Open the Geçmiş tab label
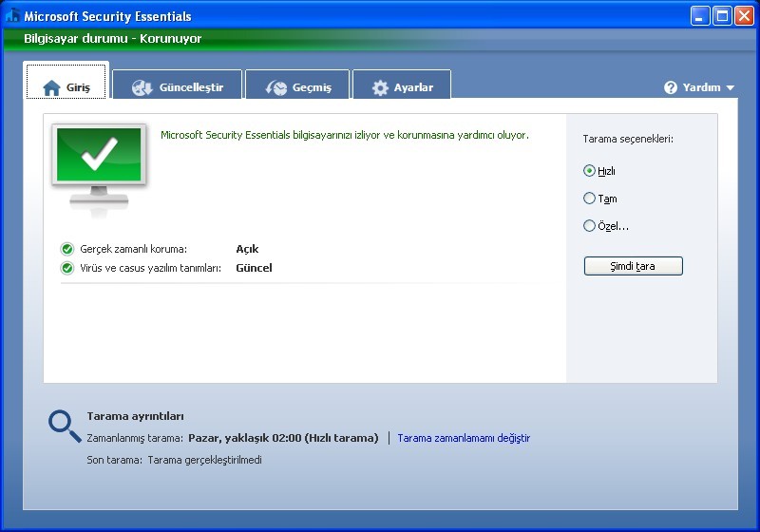Image resolution: width=760 pixels, height=532 pixels. point(312,87)
